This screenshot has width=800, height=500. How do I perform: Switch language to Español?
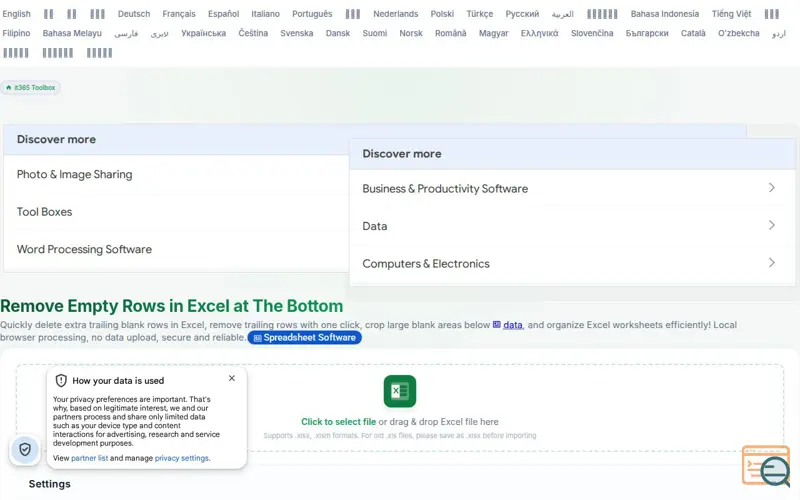pyautogui.click(x=223, y=14)
